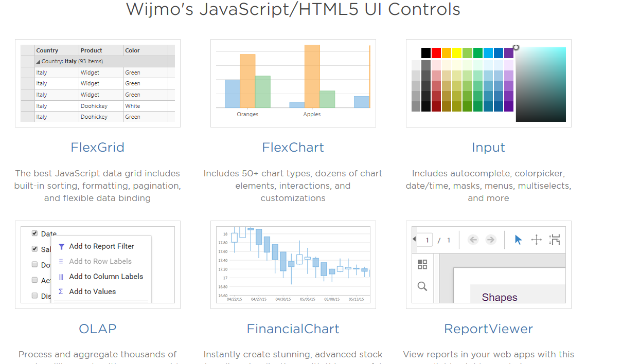Choose the four-arrow move tool in ReportViewer
Screen dimensions: 622x364
pos(536,240)
